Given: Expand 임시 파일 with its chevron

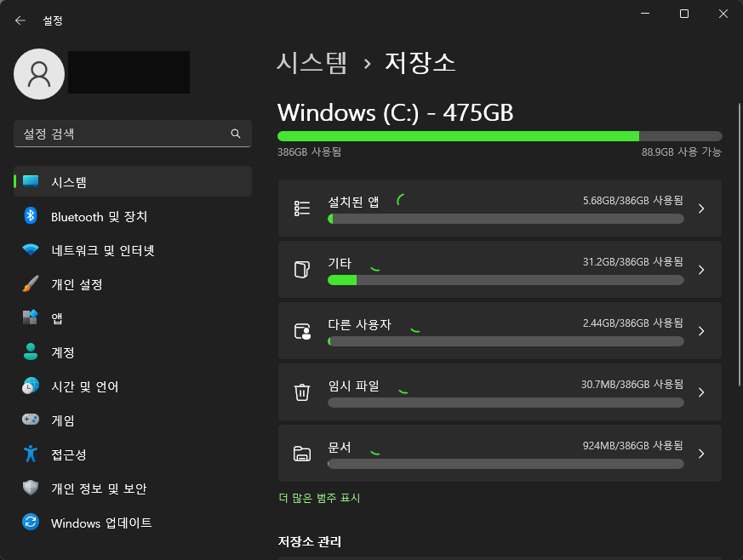Looking at the screenshot, I should coord(701,392).
